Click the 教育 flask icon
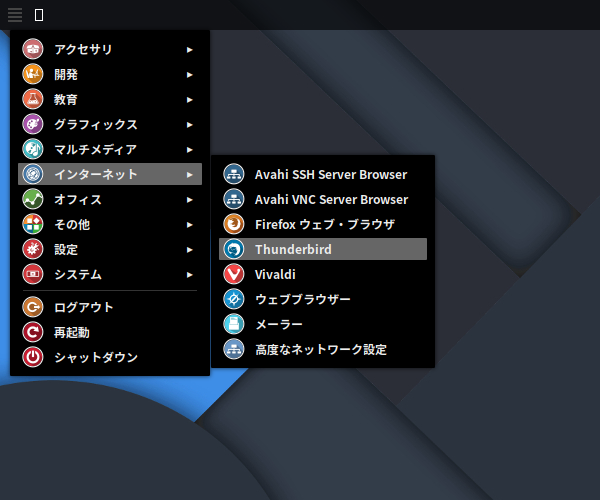Viewport: 600px width, 500px height. point(33,99)
